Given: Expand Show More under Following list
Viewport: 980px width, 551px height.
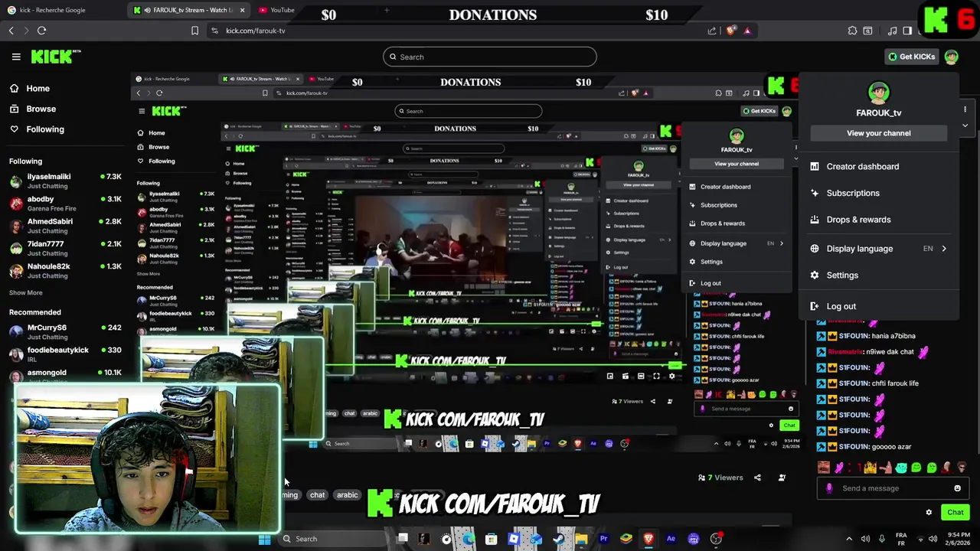Looking at the screenshot, I should [26, 292].
